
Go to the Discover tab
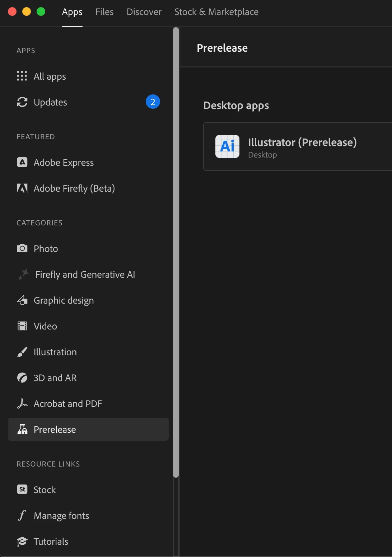tap(144, 12)
